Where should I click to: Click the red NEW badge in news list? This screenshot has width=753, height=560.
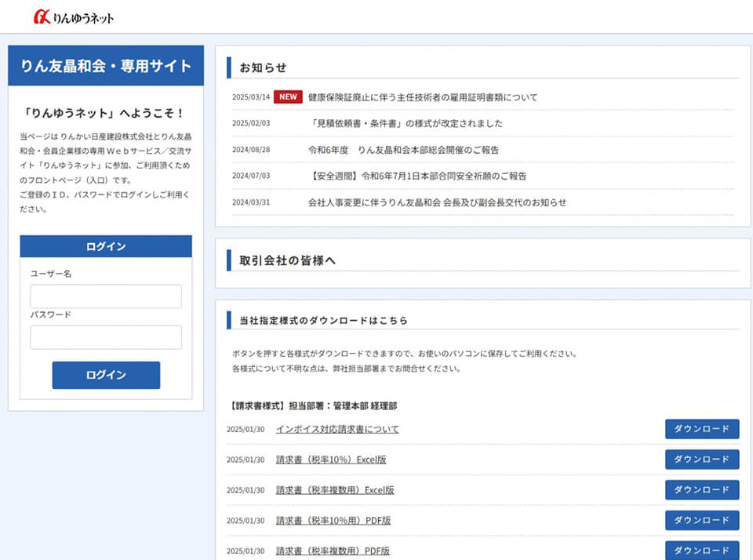288,97
